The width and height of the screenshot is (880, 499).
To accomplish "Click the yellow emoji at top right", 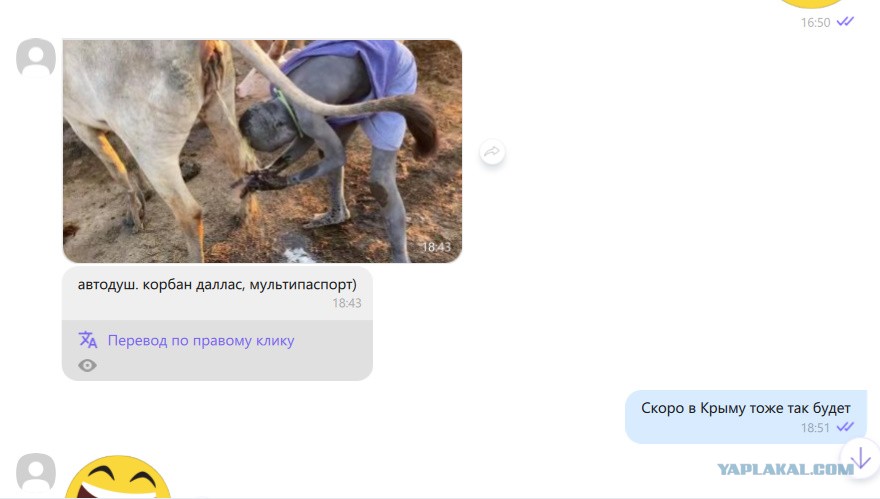I will pyautogui.click(x=810, y=3).
